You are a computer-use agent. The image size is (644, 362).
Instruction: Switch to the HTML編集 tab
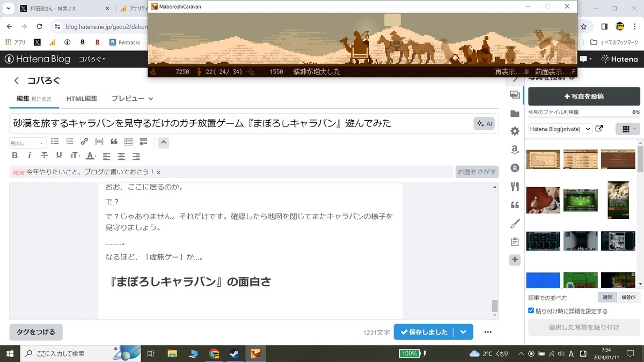pyautogui.click(x=82, y=99)
